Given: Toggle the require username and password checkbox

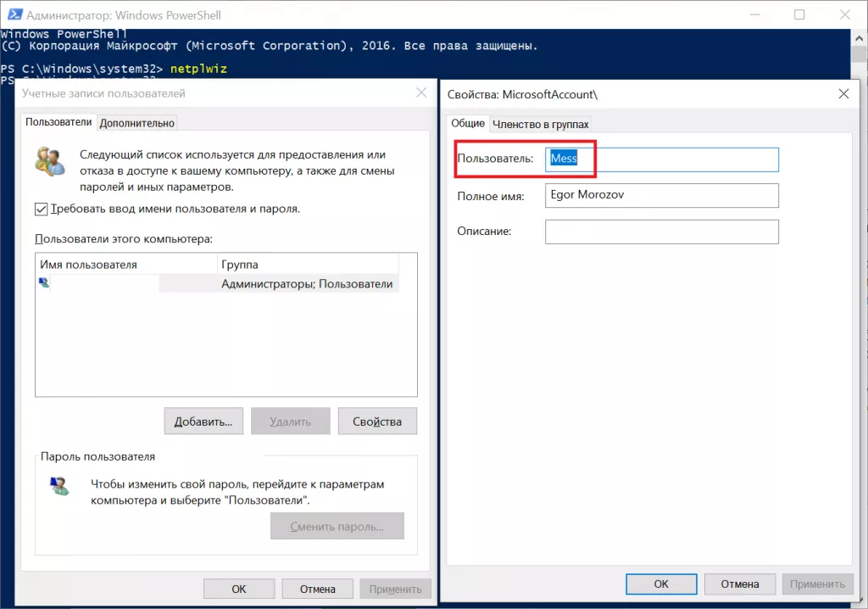Looking at the screenshot, I should pos(42,209).
